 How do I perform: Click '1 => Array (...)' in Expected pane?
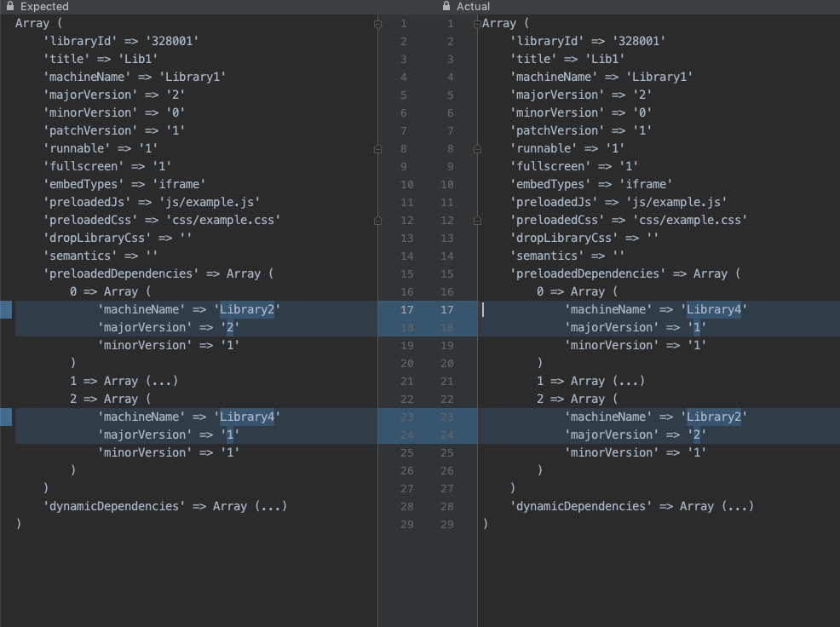[x=124, y=381]
